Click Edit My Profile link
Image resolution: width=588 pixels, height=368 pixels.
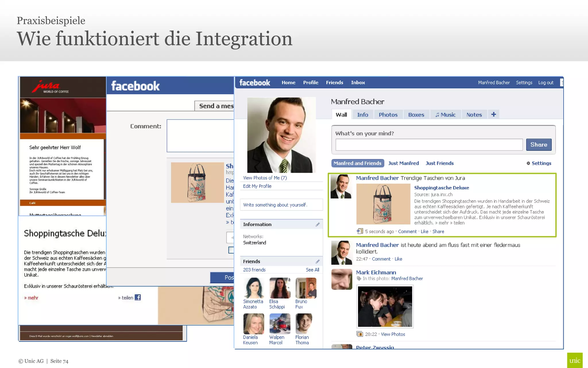point(257,186)
